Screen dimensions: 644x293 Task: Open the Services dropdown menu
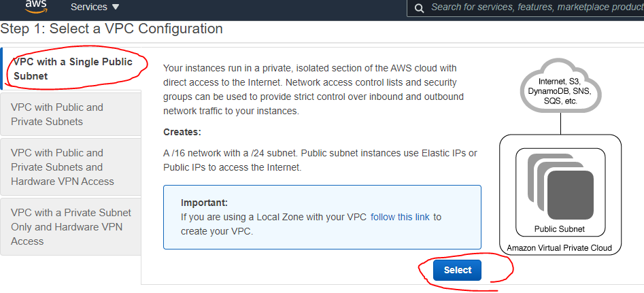pos(95,7)
